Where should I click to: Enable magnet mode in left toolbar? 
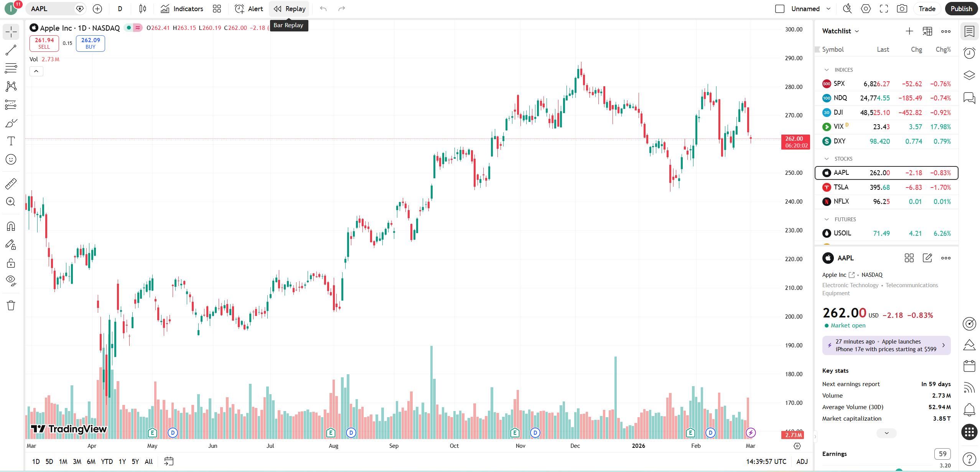(x=11, y=226)
